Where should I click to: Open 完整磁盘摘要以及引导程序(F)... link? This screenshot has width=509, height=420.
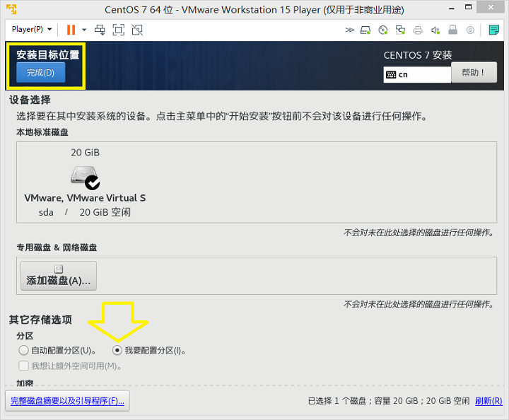(67, 401)
